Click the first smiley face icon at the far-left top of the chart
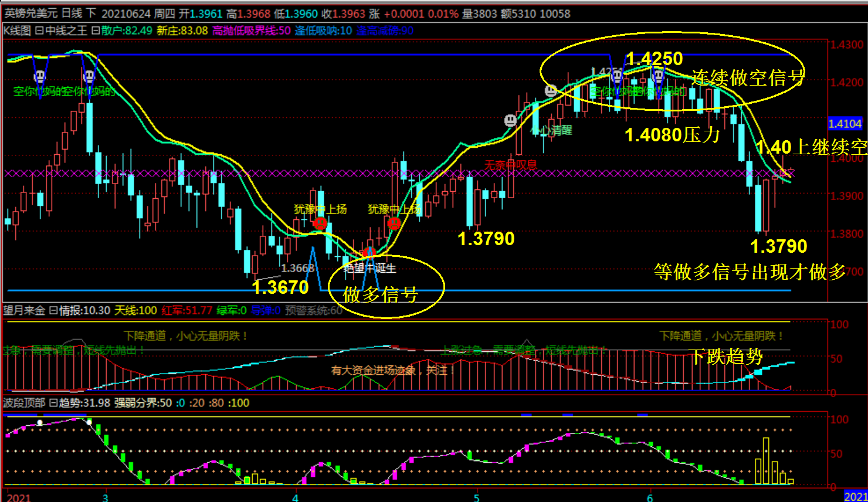868x502 pixels. click(x=40, y=76)
